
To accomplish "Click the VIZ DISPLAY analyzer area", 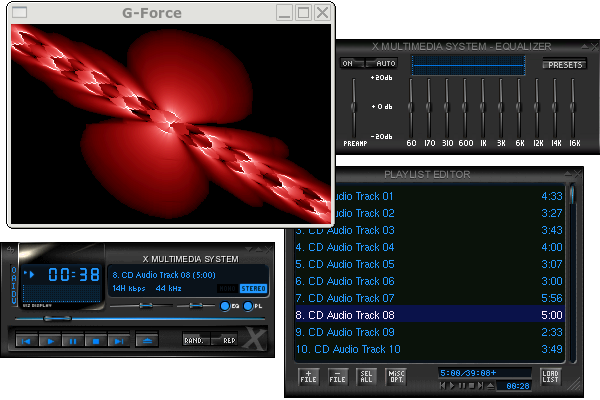I will [x=61, y=294].
